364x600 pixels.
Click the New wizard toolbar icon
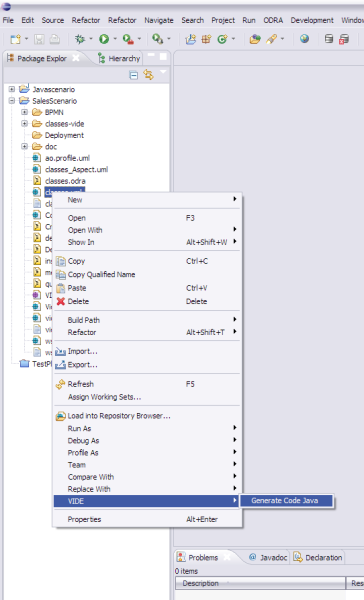16,39
